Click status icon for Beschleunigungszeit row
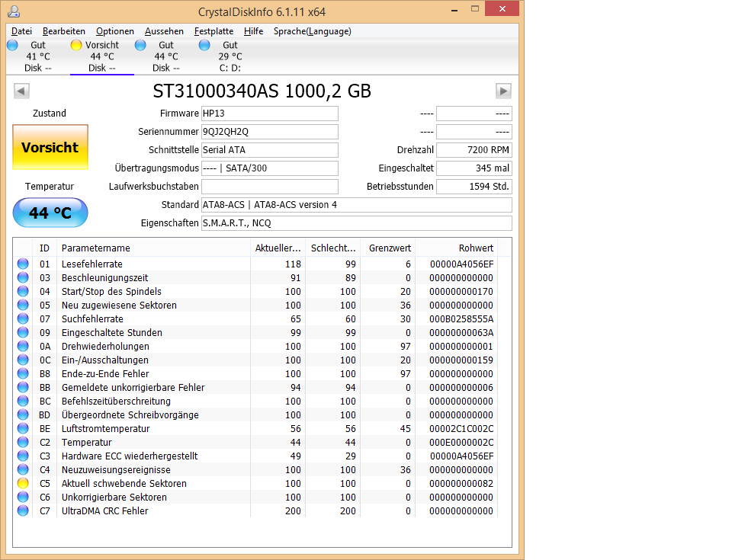Viewport: 732px width, 560px height. pos(23,277)
